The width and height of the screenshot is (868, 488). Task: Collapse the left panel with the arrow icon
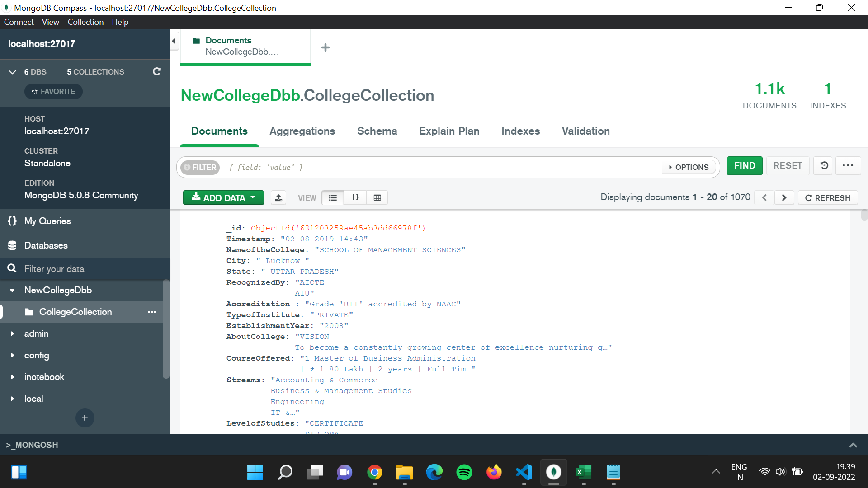coord(174,41)
